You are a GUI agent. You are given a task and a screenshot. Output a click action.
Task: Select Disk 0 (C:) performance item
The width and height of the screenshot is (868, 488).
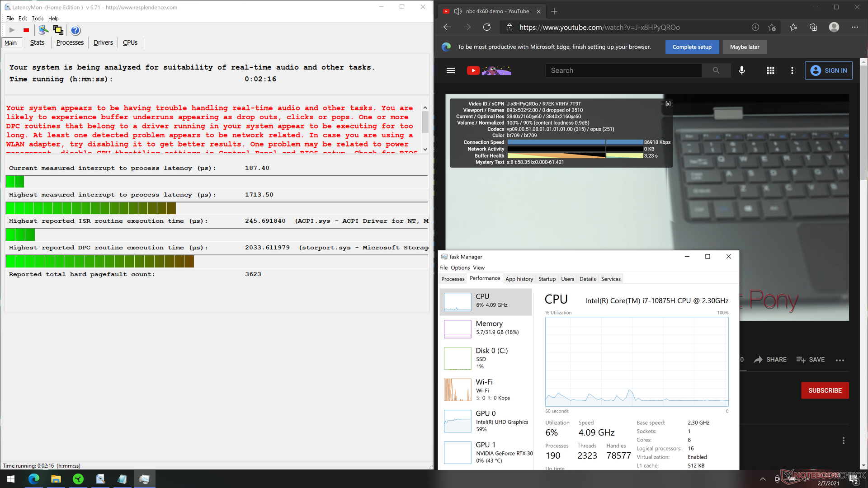tap(486, 358)
